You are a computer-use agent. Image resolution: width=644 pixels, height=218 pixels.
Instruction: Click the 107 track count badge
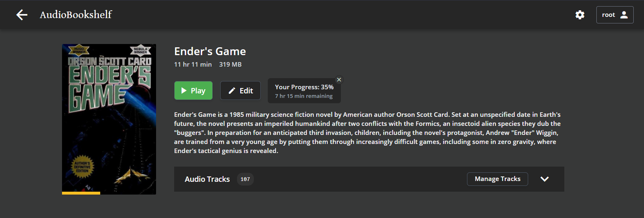pyautogui.click(x=245, y=179)
